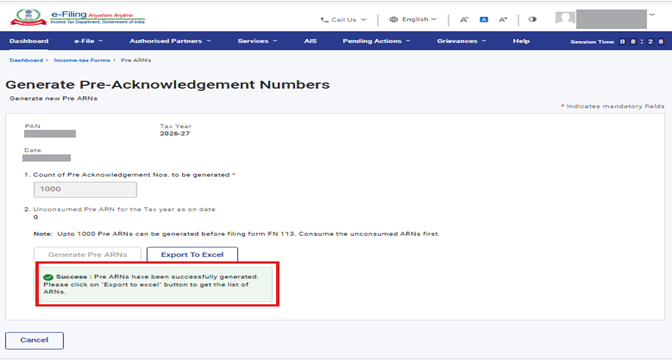
Task: Click the Cancel button
Action: (34, 340)
